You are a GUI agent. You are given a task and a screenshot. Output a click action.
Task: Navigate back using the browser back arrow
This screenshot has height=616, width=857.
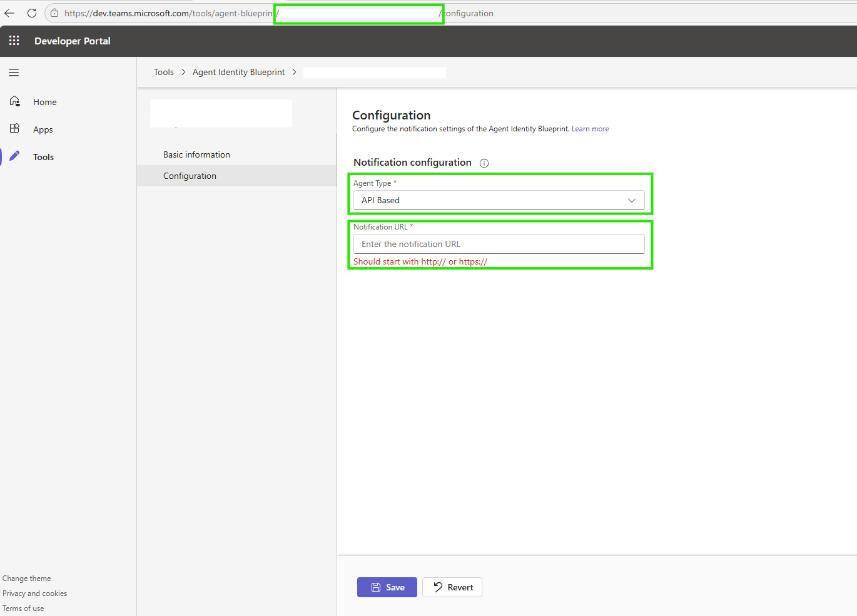tap(9, 13)
